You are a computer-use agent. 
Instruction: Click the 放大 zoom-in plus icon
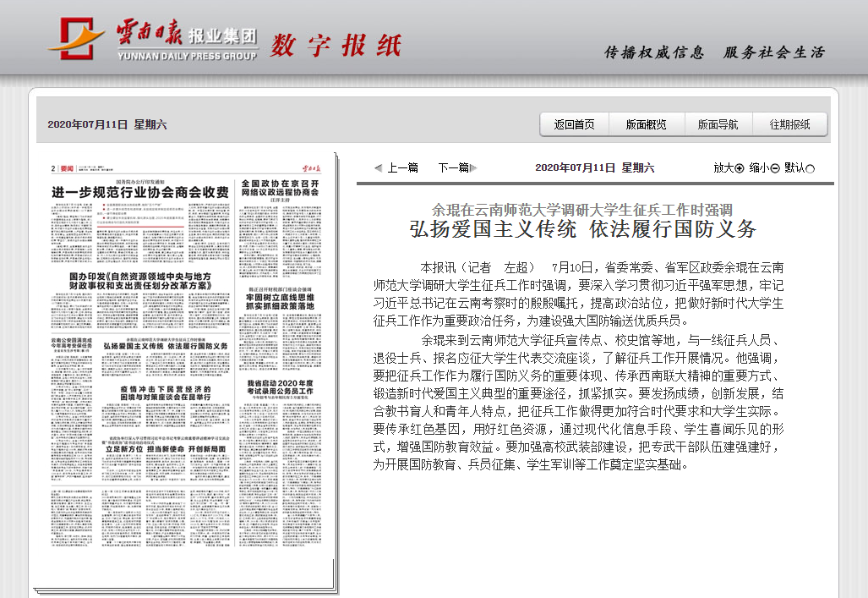pos(740,168)
